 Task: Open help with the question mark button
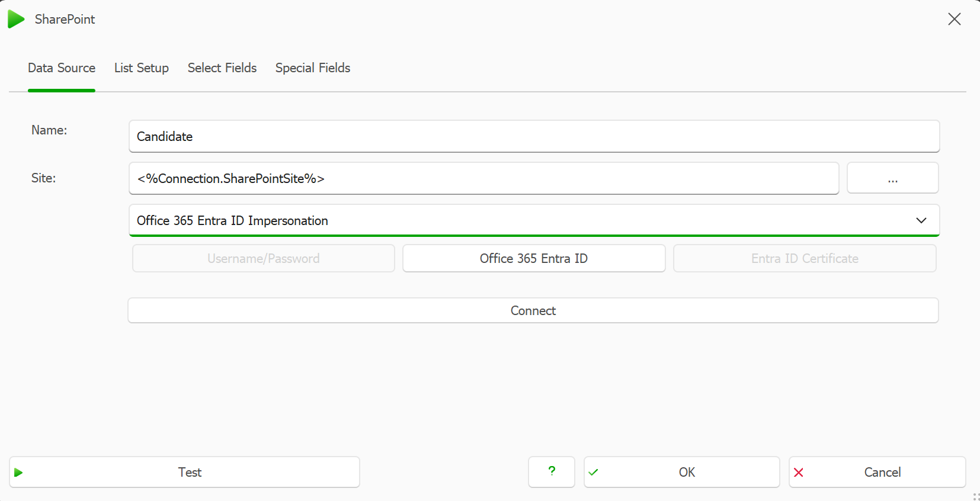coord(552,472)
